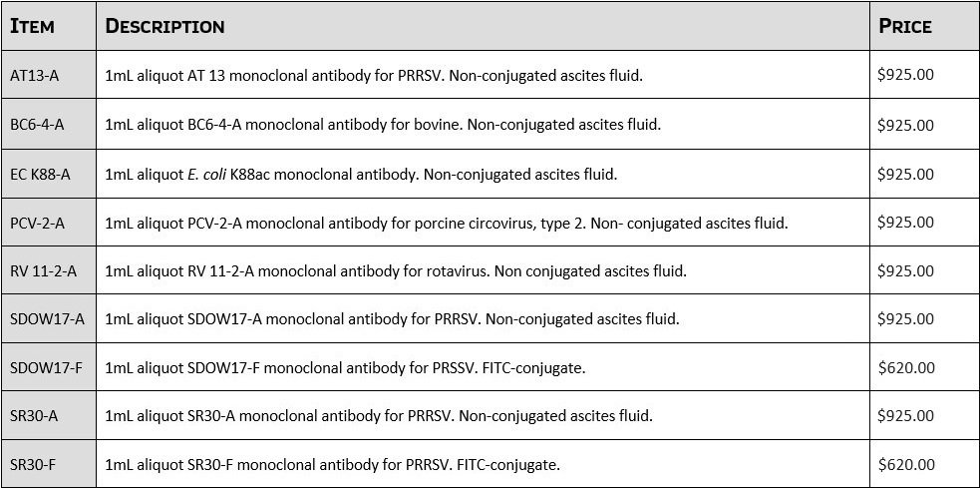Click the $620.00 price for SDOW17-F
This screenshot has width=980, height=488.
tap(905, 368)
